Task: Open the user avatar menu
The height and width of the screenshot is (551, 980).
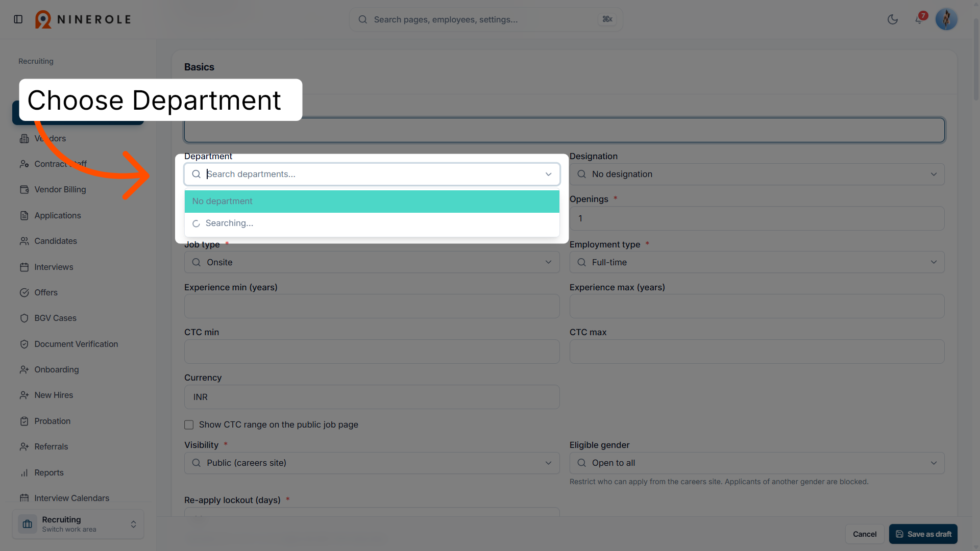Action: pos(946,19)
